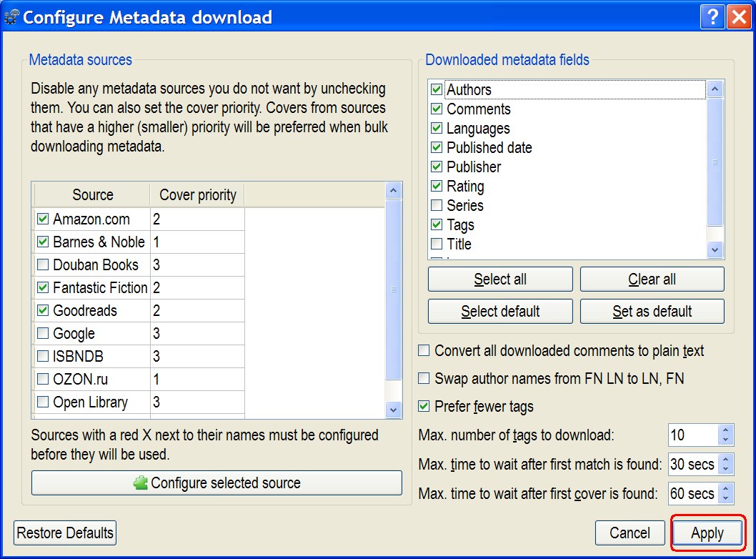Click Set as default button
756x559 pixels.
(x=652, y=312)
